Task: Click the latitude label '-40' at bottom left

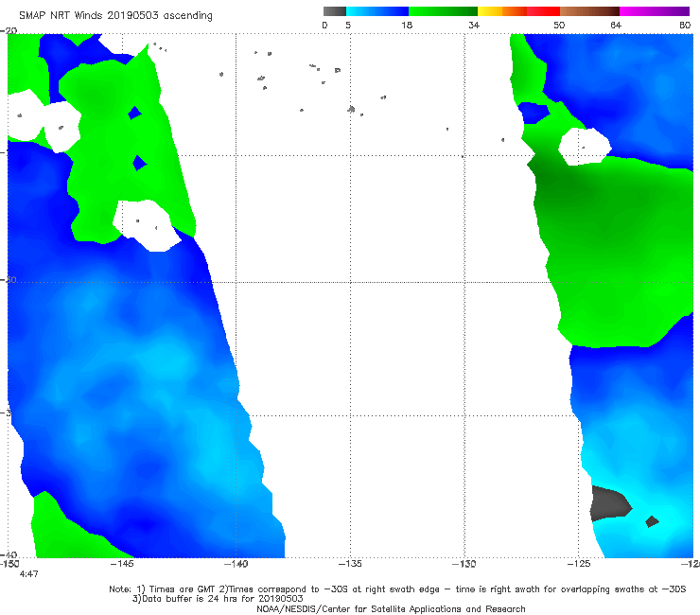Action: [9, 555]
